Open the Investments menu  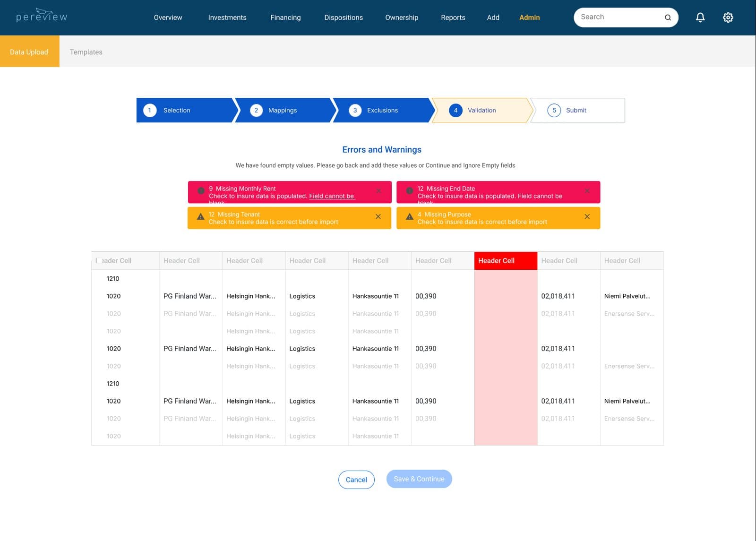coord(227,17)
